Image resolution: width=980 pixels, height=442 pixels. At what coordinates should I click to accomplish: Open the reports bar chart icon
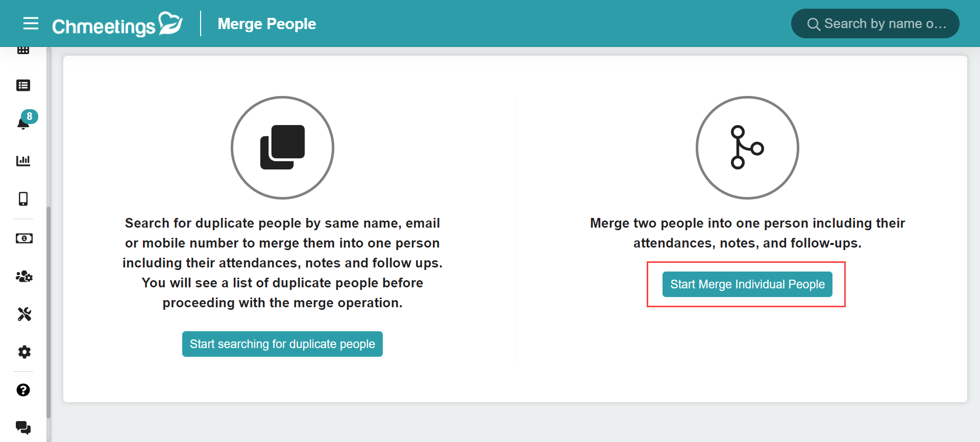click(x=23, y=161)
